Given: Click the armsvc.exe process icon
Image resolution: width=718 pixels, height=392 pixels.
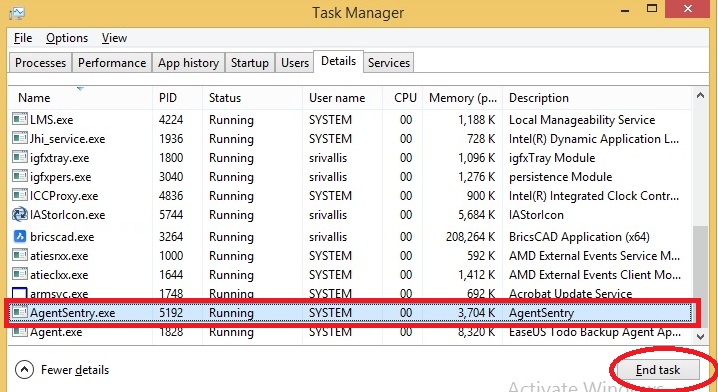Looking at the screenshot, I should [x=20, y=293].
